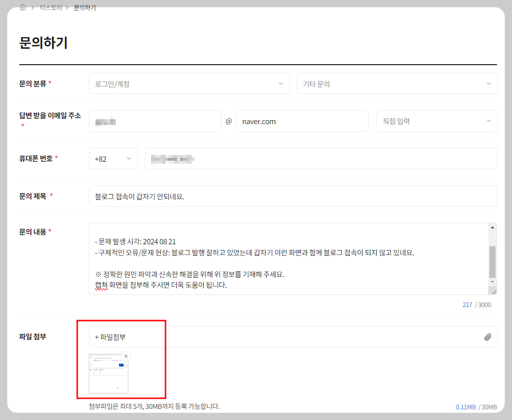
Task: Click the 문의 제목 title field
Action: (293, 196)
